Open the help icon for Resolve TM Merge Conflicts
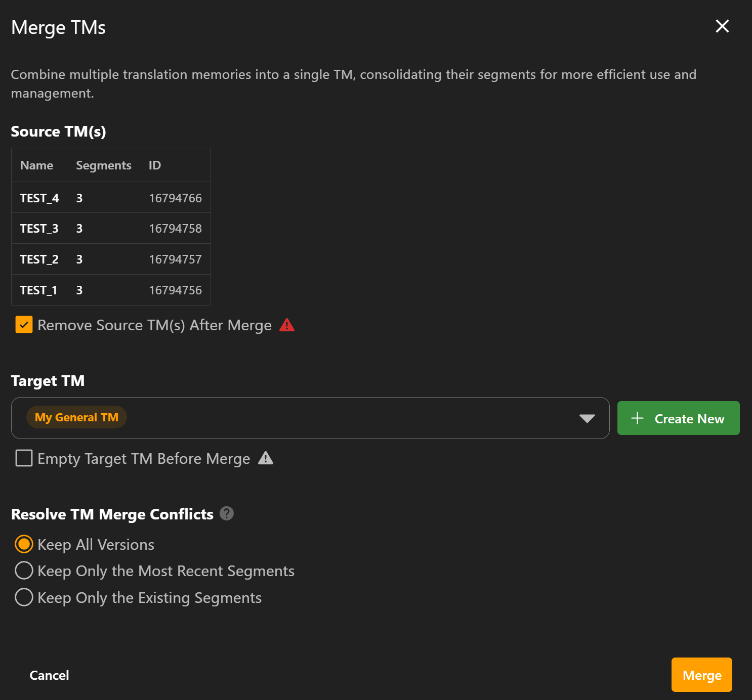Image resolution: width=752 pixels, height=700 pixels. pyautogui.click(x=227, y=514)
